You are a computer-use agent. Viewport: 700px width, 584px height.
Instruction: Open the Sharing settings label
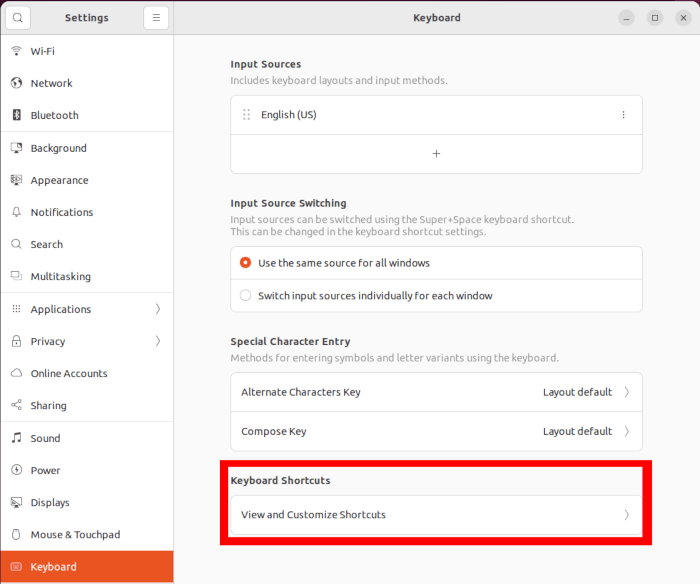tap(48, 405)
